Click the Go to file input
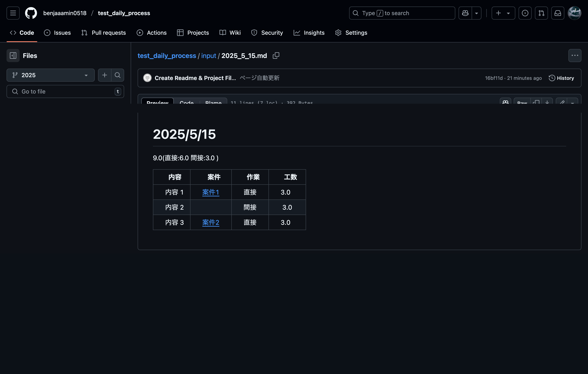Viewport: 588px width, 374px height. click(65, 91)
